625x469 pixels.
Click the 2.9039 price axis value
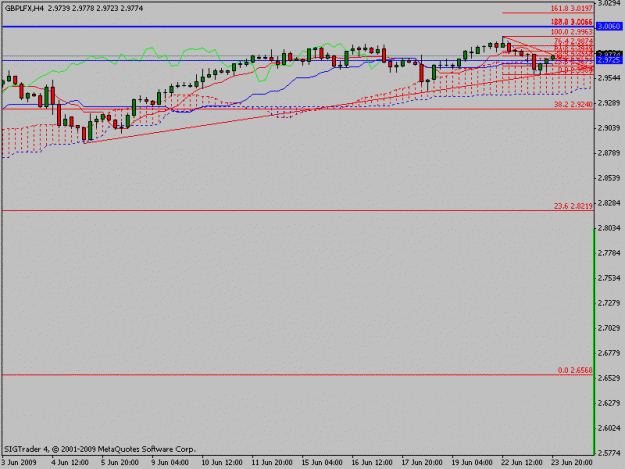pos(609,128)
